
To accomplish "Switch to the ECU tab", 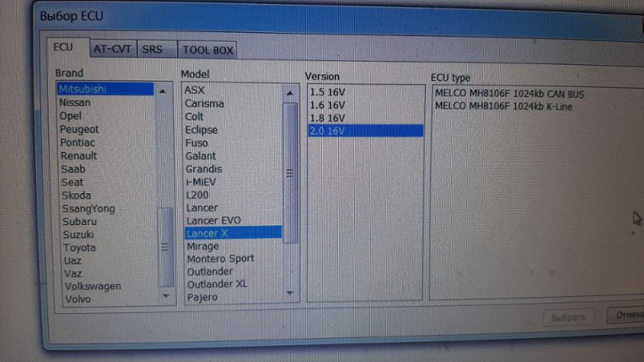I will tap(68, 47).
